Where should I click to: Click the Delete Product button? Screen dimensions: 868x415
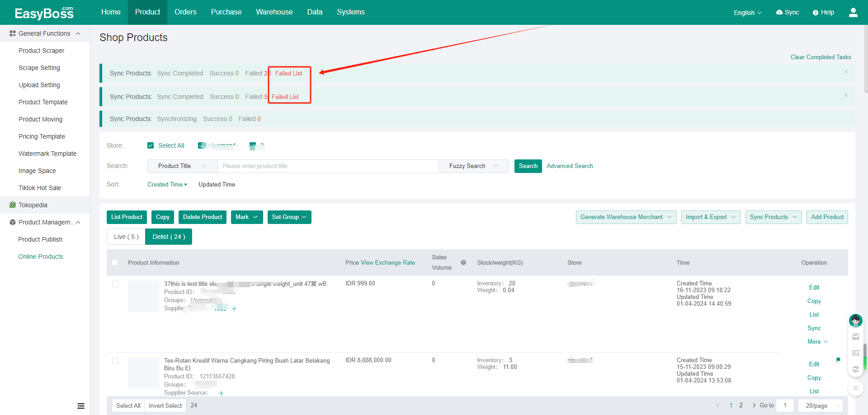(x=203, y=217)
